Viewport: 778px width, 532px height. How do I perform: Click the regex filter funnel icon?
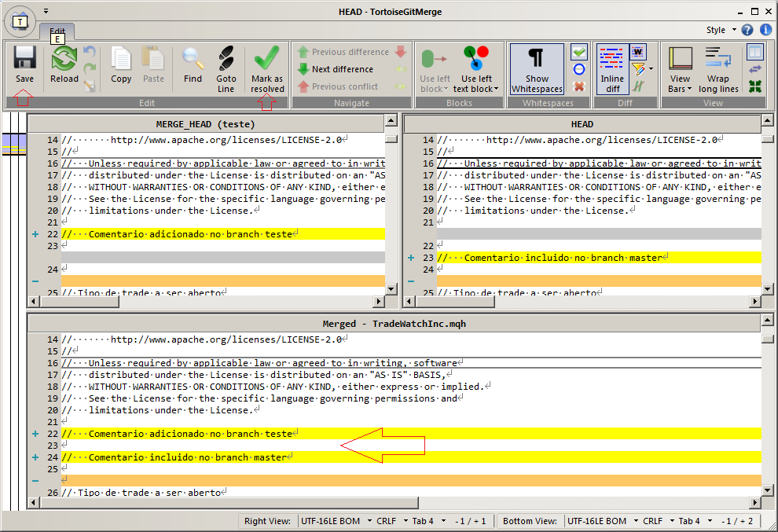click(x=637, y=69)
